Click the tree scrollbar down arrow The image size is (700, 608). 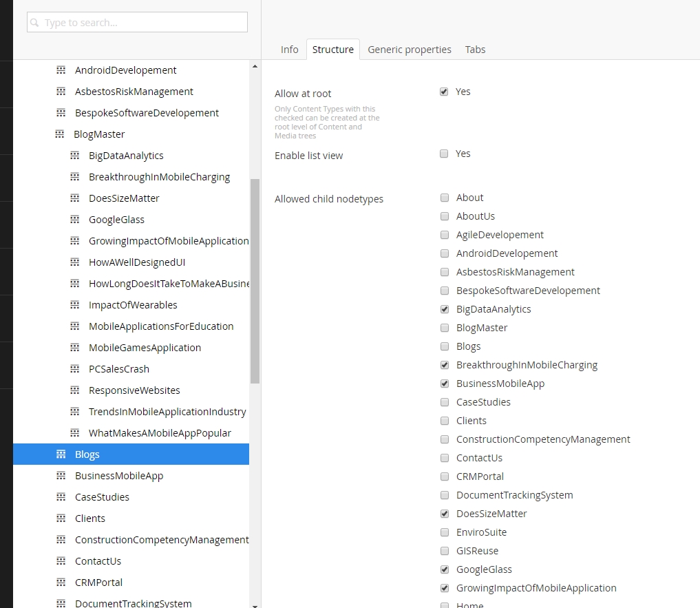click(x=255, y=605)
